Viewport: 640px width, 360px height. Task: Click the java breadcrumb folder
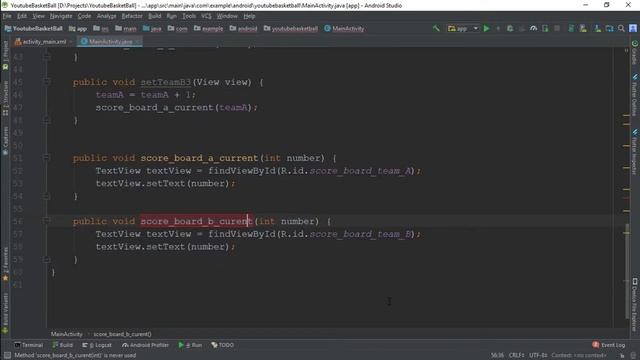pos(152,29)
